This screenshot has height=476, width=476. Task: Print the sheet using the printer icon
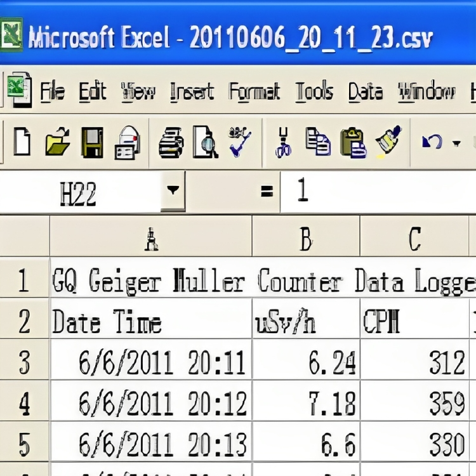coord(171,142)
